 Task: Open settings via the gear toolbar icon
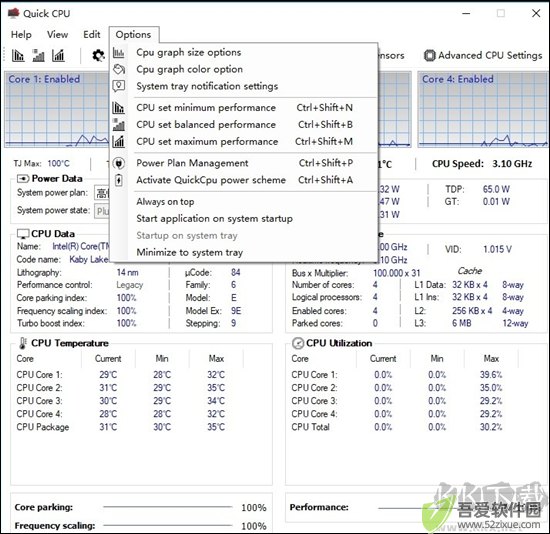click(x=98, y=55)
